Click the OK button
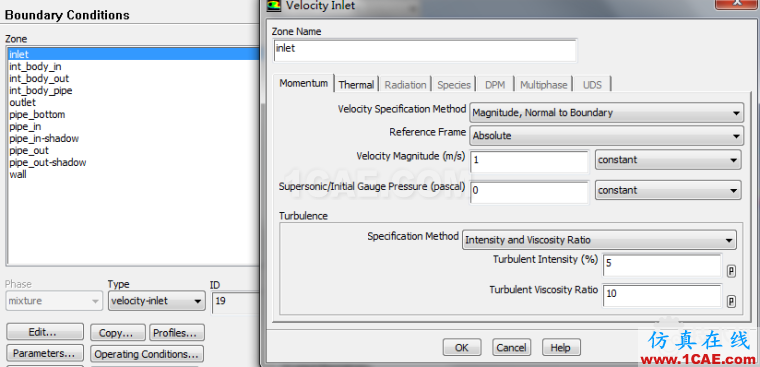 461,347
